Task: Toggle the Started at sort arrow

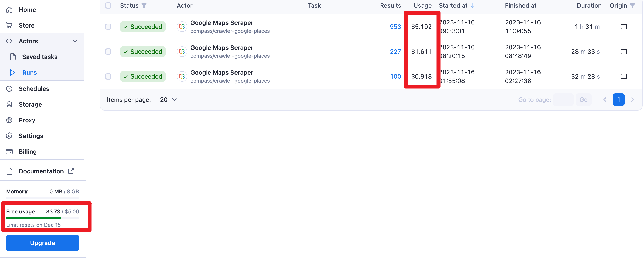Action: (473, 5)
